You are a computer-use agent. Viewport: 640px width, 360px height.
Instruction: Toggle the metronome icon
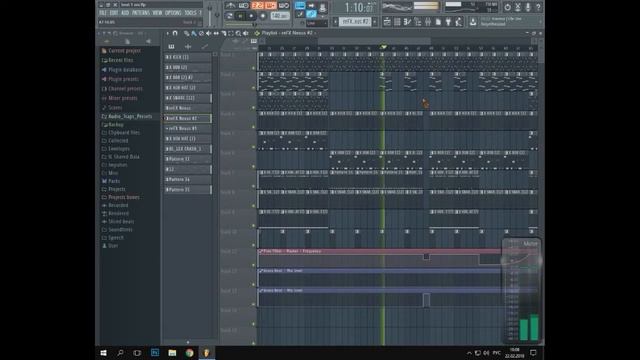click(x=231, y=5)
